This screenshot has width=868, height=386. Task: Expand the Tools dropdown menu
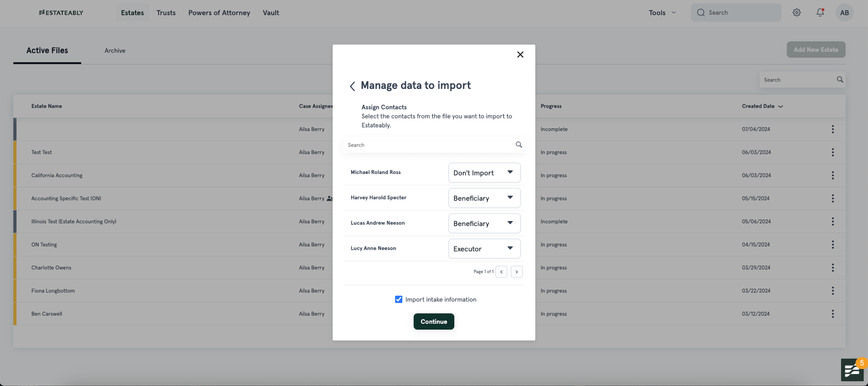click(x=662, y=13)
